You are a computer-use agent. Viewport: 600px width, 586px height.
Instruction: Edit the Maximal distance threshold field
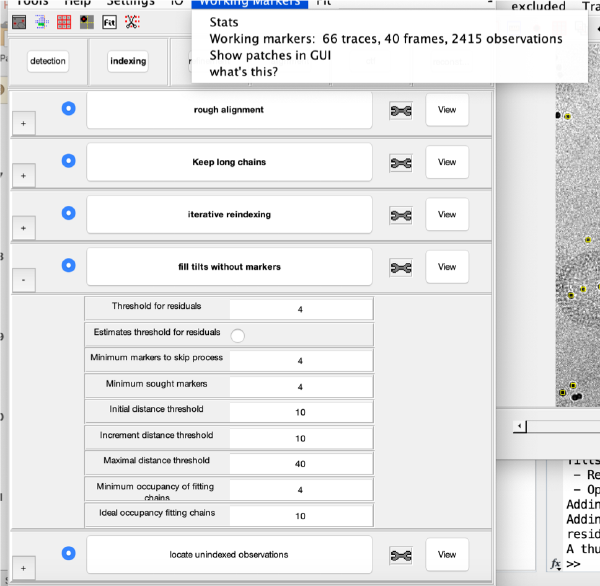301,464
